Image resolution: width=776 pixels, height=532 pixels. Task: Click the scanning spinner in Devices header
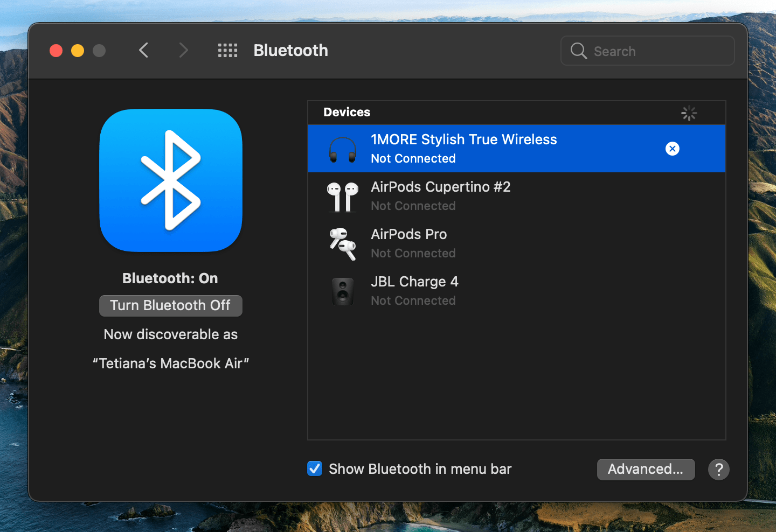[x=689, y=113]
